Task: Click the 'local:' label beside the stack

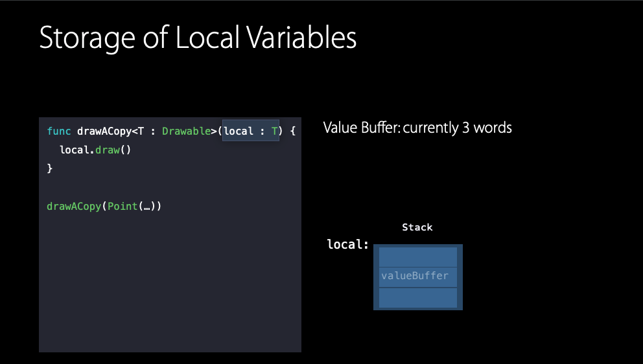Action: point(347,244)
